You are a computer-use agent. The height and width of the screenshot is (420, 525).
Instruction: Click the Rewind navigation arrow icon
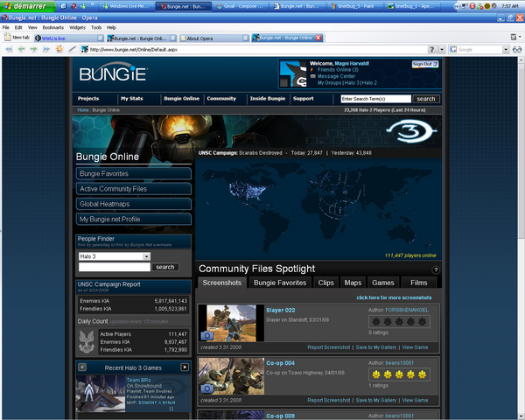[9, 49]
